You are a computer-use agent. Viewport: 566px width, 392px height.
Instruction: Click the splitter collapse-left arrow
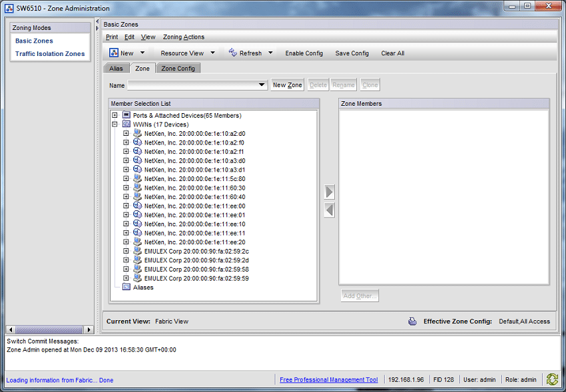pyautogui.click(x=97, y=22)
